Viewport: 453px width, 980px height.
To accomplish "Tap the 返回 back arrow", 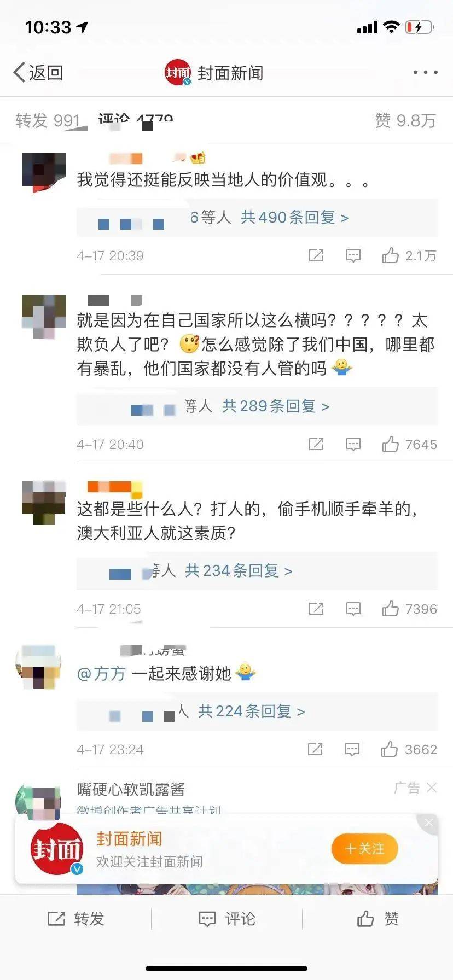I will click(x=37, y=72).
